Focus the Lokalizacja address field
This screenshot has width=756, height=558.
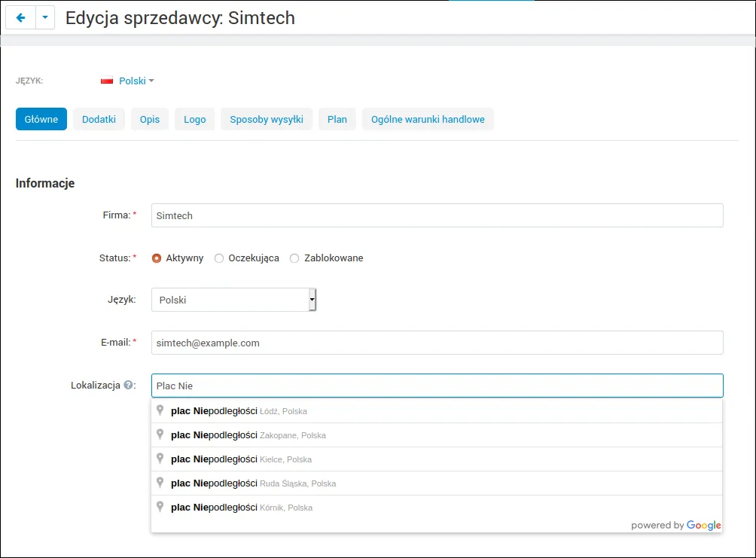(437, 386)
